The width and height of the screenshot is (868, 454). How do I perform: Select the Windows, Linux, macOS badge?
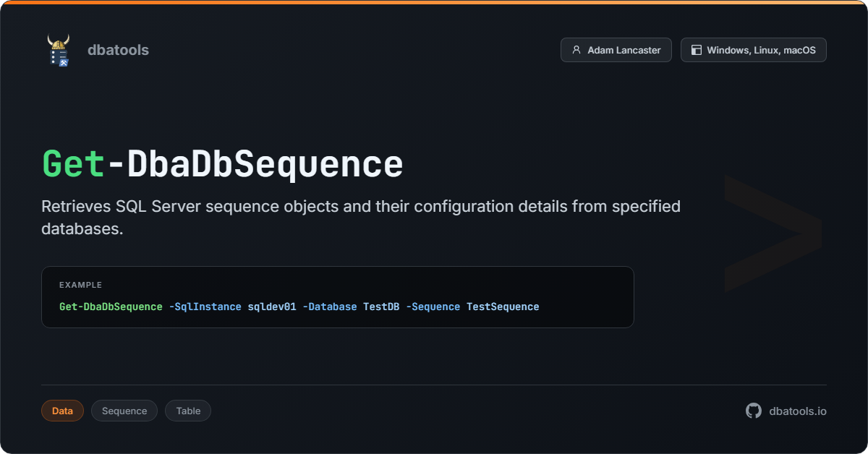(754, 50)
